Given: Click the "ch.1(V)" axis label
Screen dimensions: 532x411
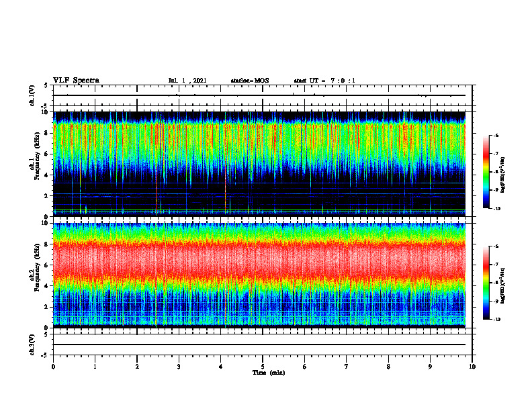Looking at the screenshot, I should click(32, 95).
